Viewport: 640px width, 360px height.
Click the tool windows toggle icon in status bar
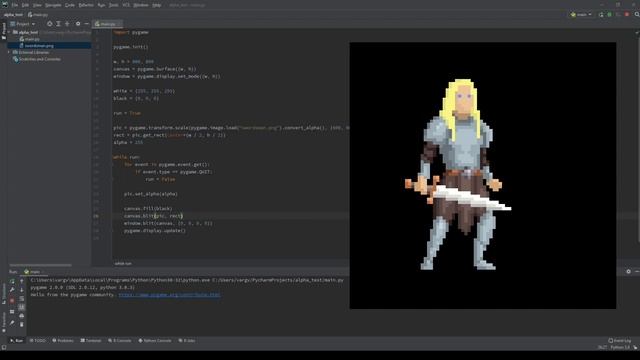(4, 348)
